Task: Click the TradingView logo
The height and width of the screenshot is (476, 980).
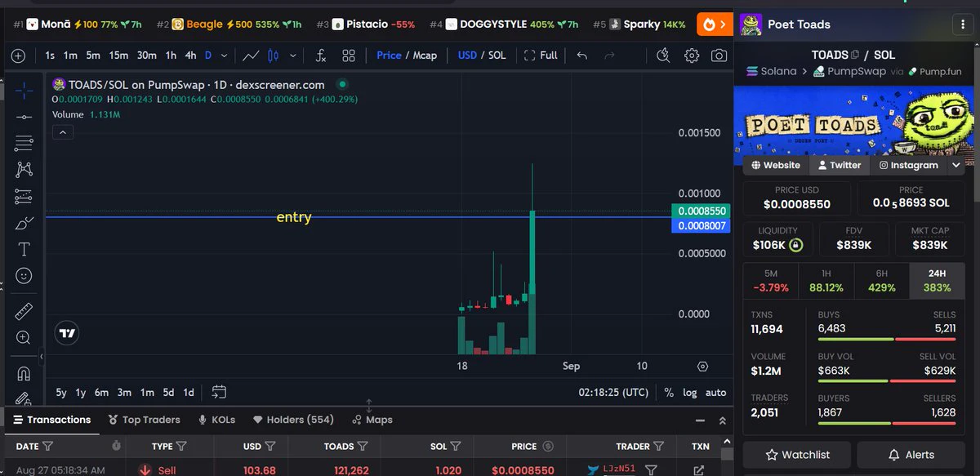Action: pyautogui.click(x=68, y=332)
